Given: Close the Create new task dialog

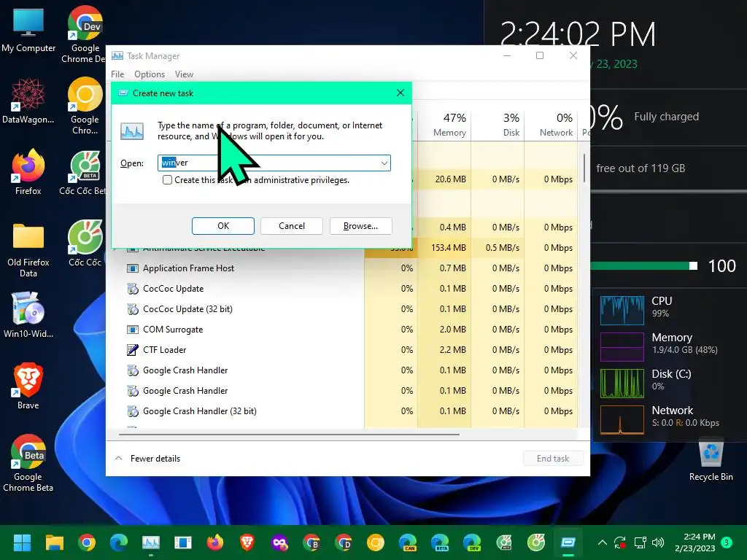Looking at the screenshot, I should pyautogui.click(x=400, y=93).
